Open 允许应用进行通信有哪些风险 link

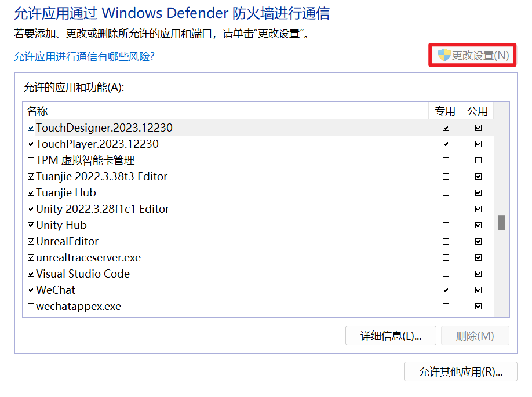pos(84,56)
